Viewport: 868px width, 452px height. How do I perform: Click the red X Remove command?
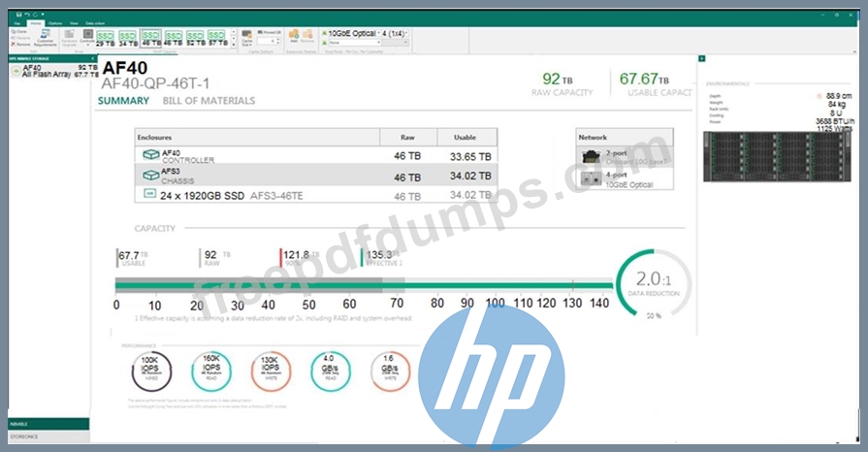[x=20, y=45]
